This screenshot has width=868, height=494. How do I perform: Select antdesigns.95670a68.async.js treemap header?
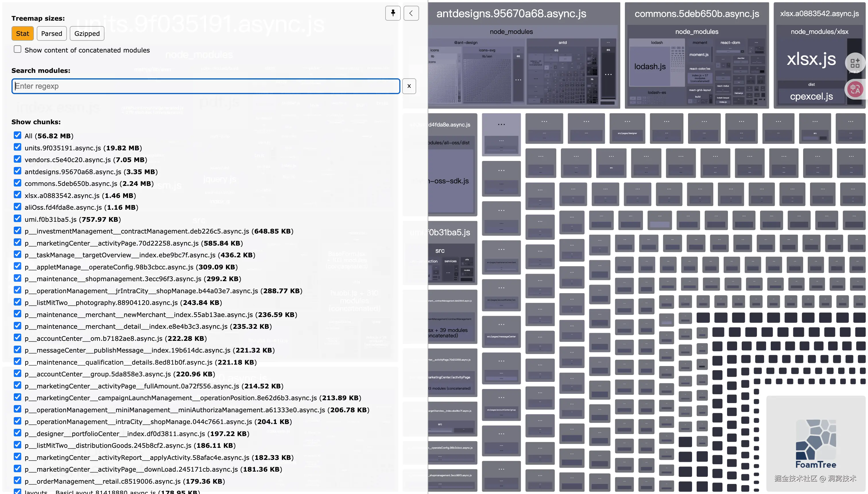click(x=511, y=13)
